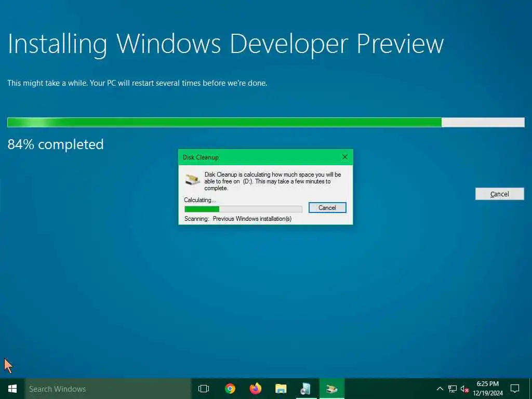Viewport: 532px width, 399px height.
Task: Click the Disk Cleanup calculating progress bar
Action: (x=243, y=209)
